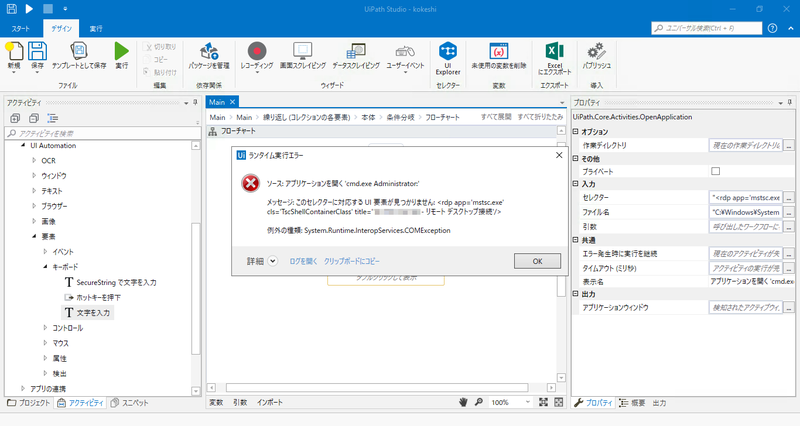The image size is (800, 426).
Task: Select the デザイン ribbon tab
Action: (x=61, y=29)
